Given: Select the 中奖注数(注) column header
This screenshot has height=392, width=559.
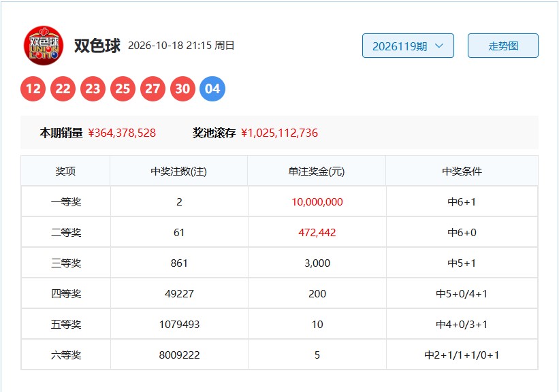Looking at the screenshot, I should point(178,171).
